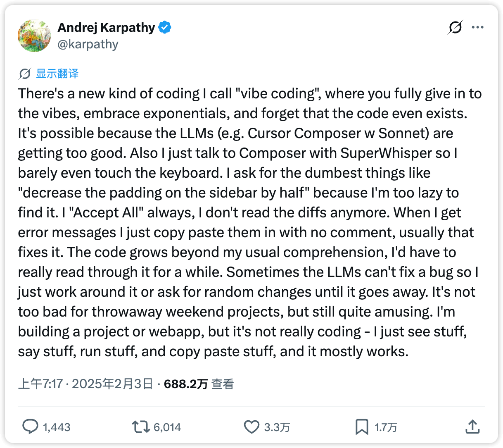
Task: Click the repost arrows icon
Action: pyautogui.click(x=140, y=427)
